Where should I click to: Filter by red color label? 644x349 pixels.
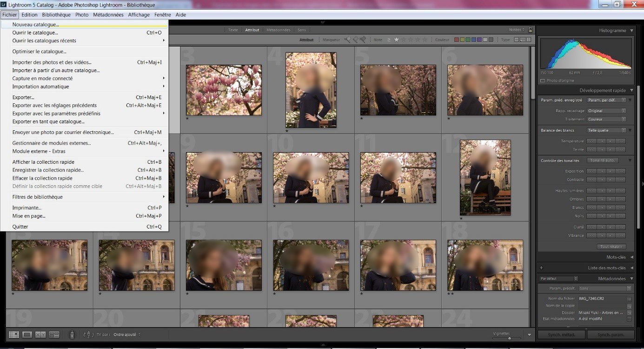(x=457, y=40)
